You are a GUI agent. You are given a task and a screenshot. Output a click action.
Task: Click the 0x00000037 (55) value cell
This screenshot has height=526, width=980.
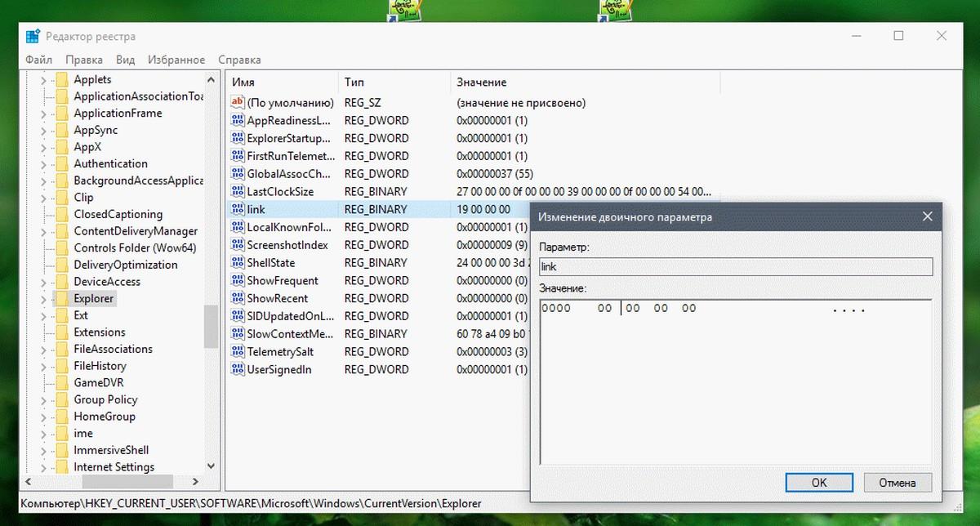click(494, 174)
